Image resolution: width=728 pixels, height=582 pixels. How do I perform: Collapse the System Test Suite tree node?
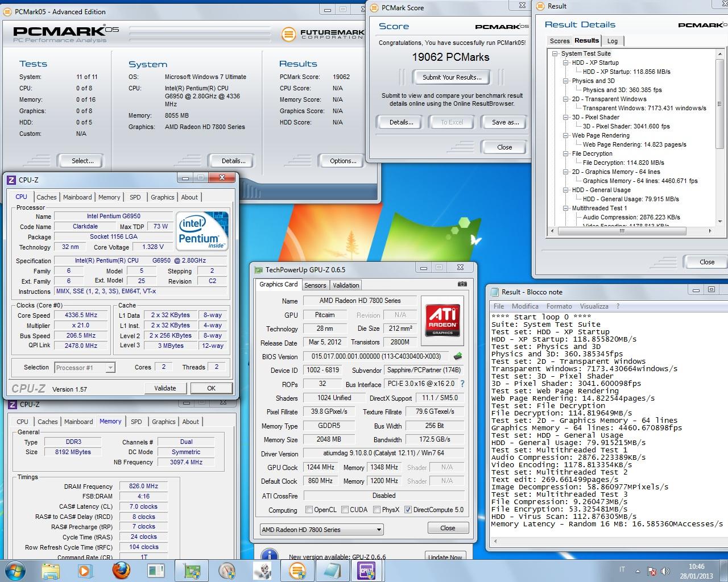point(555,53)
